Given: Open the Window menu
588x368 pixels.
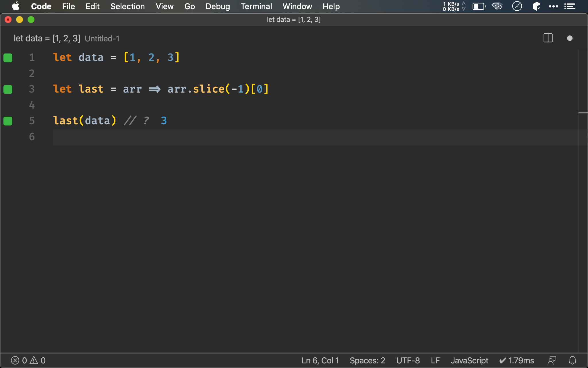Looking at the screenshot, I should [x=297, y=6].
